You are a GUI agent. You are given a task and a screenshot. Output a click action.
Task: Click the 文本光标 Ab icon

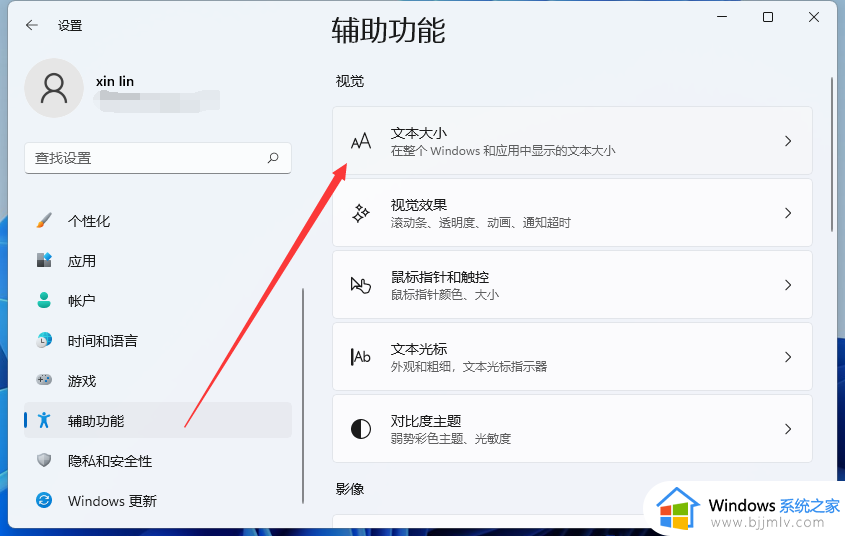click(361, 357)
